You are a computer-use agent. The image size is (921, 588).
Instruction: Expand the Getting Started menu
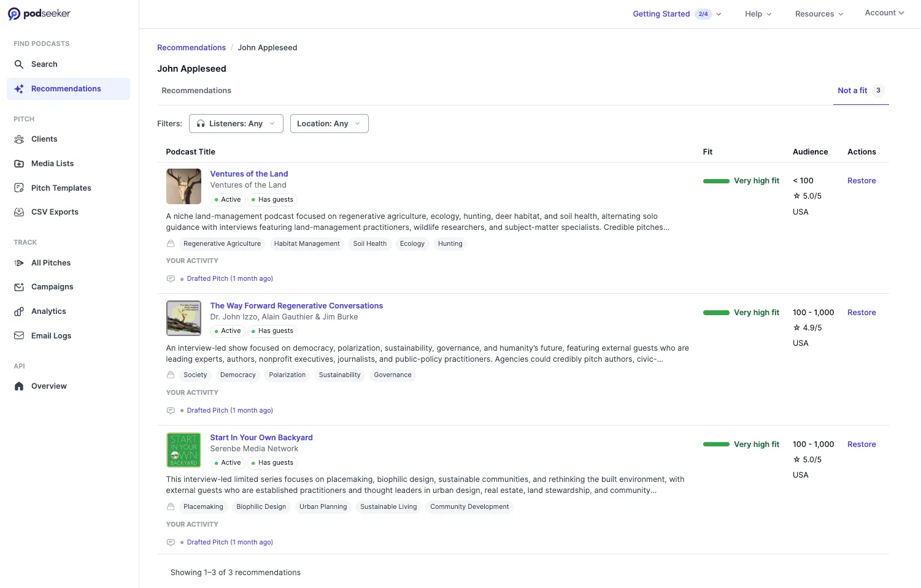(x=677, y=14)
